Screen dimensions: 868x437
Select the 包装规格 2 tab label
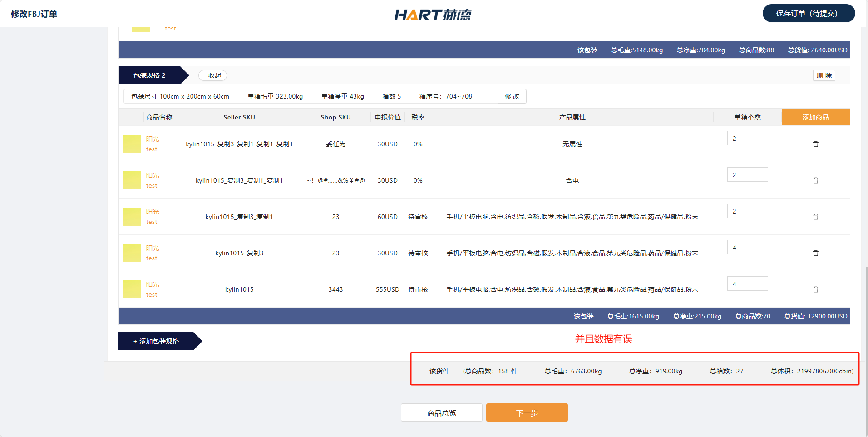150,75
